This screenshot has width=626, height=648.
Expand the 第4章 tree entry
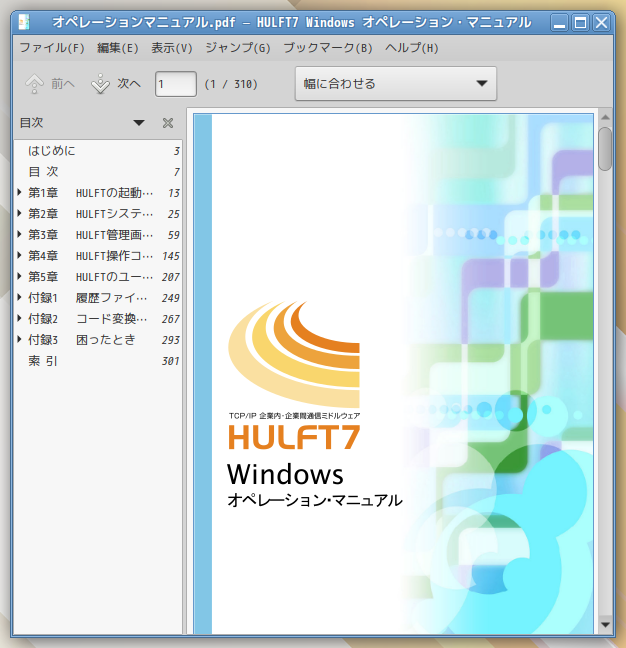(x=19, y=256)
